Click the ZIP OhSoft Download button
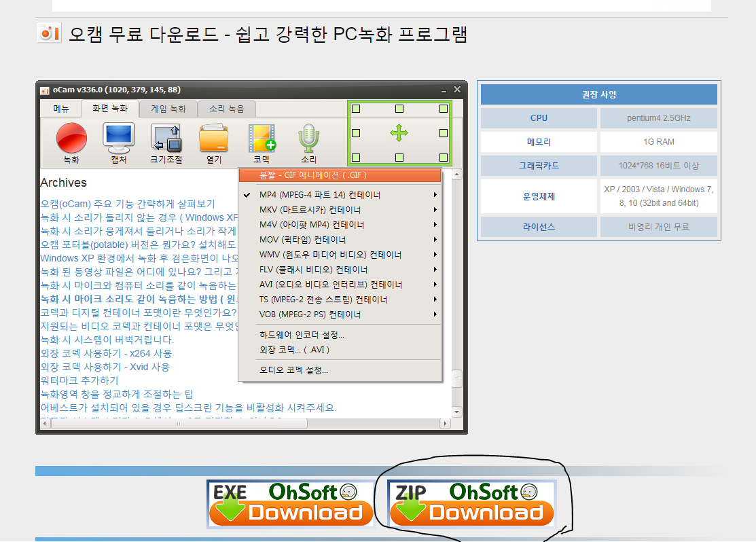The image size is (756, 542). 472,504
